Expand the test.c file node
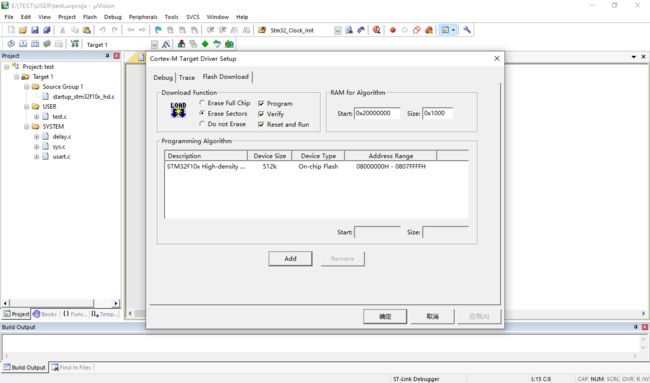The width and height of the screenshot is (650, 383). pos(36,116)
